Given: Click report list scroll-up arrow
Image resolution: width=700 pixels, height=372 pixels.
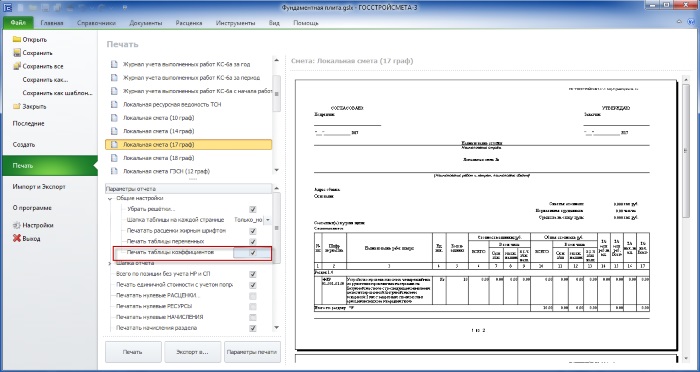Looking at the screenshot, I should coord(276,60).
